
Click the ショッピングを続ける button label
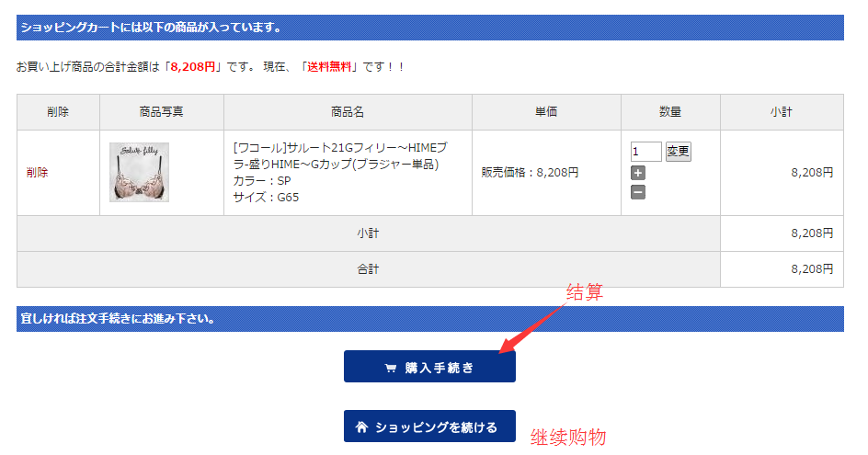[x=437, y=427]
